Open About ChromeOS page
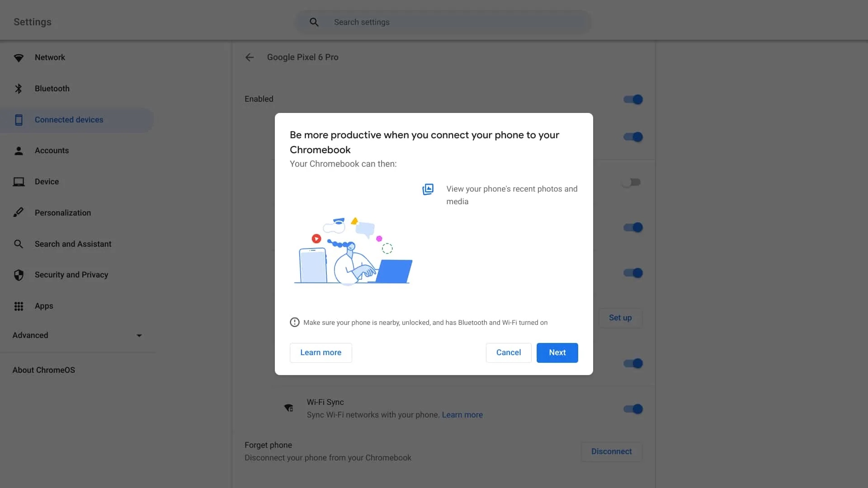Viewport: 868px width, 488px height. tap(44, 370)
